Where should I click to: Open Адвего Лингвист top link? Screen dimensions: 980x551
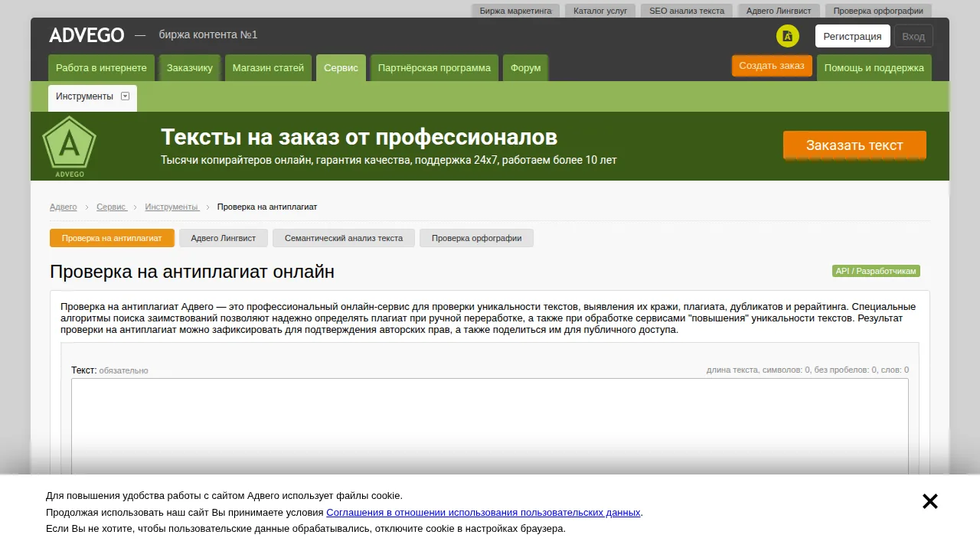tap(779, 11)
